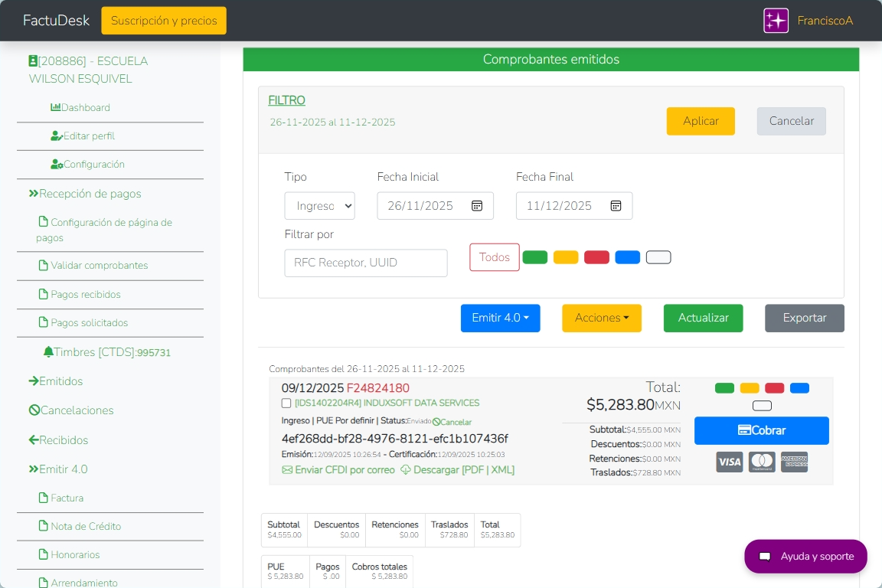Click the calendar icon in Fecha Inicial

(x=477, y=206)
